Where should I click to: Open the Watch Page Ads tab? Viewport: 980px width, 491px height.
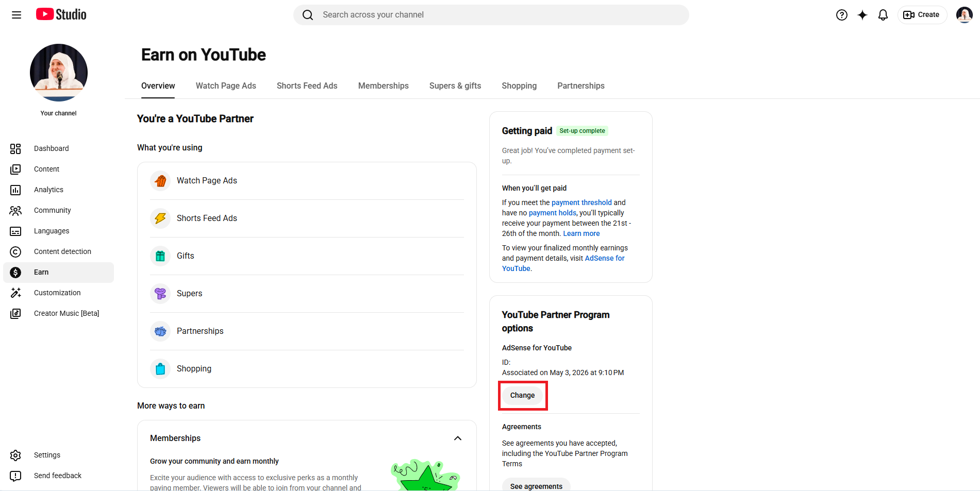pos(226,86)
